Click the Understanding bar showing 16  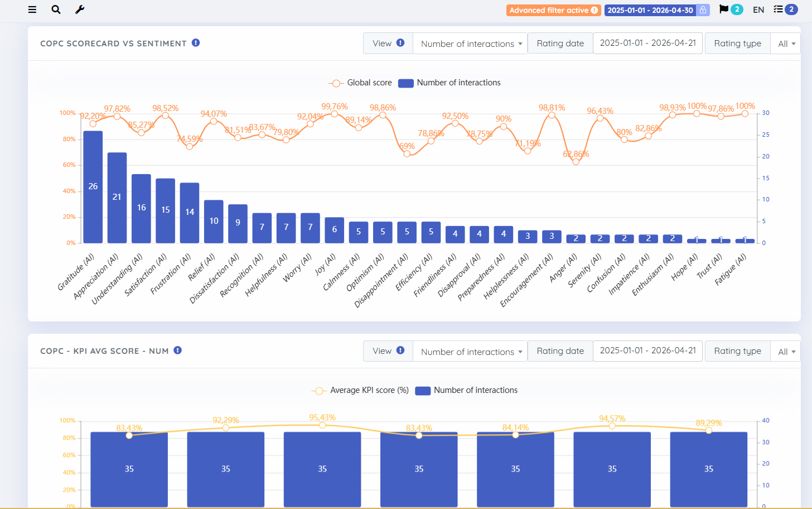tap(141, 208)
